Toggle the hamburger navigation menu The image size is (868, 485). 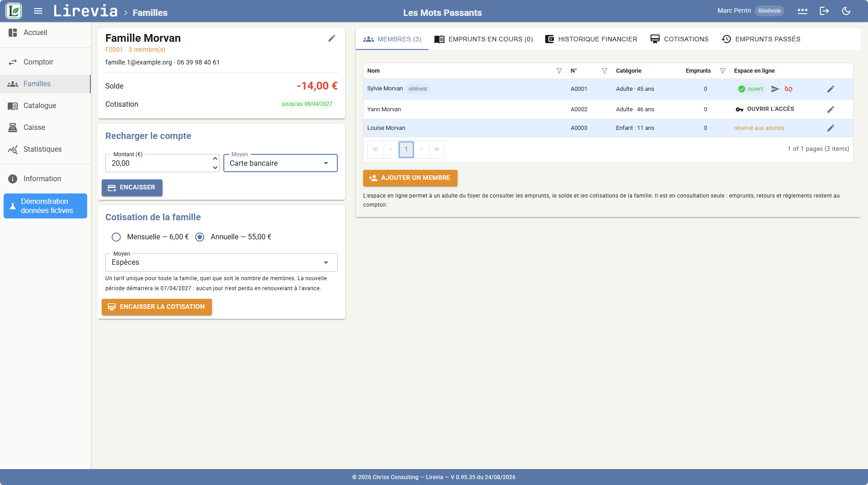tap(38, 11)
